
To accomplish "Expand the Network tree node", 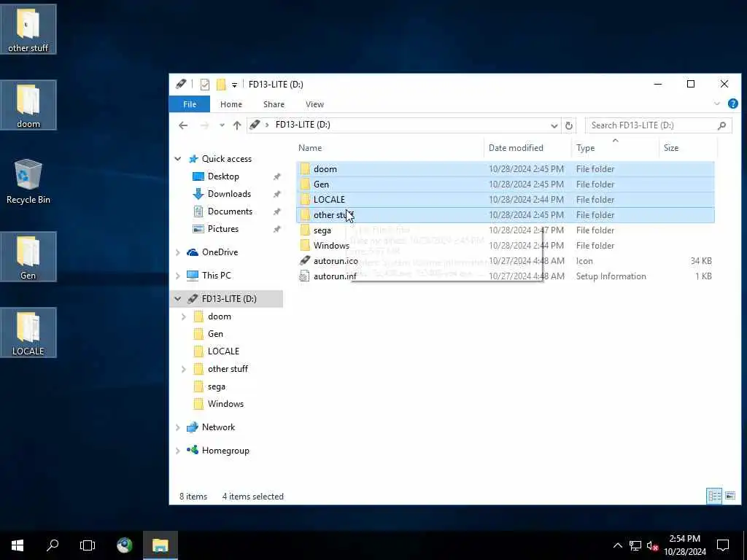I will [178, 427].
